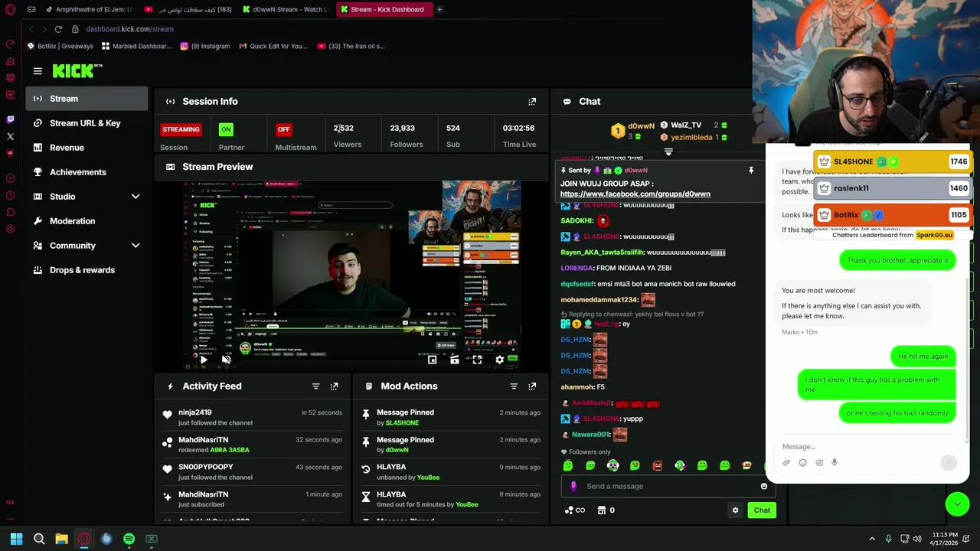
Task: Pop out the Activity Feed panel
Action: (x=334, y=386)
